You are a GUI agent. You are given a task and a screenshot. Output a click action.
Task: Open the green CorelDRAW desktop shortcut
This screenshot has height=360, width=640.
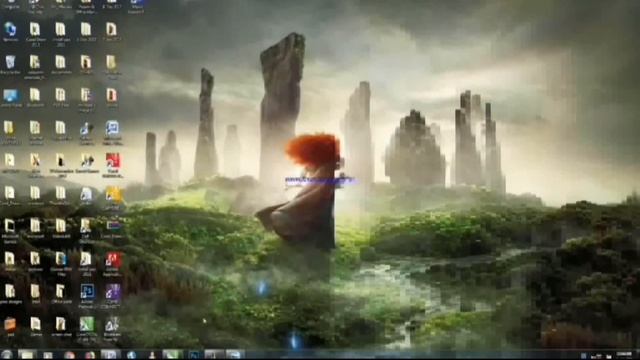click(87, 324)
